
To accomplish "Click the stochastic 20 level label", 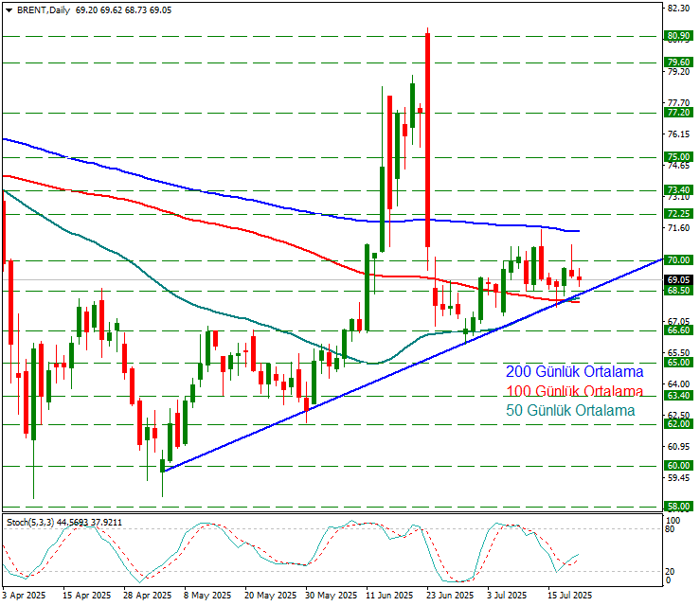I will point(670,572).
